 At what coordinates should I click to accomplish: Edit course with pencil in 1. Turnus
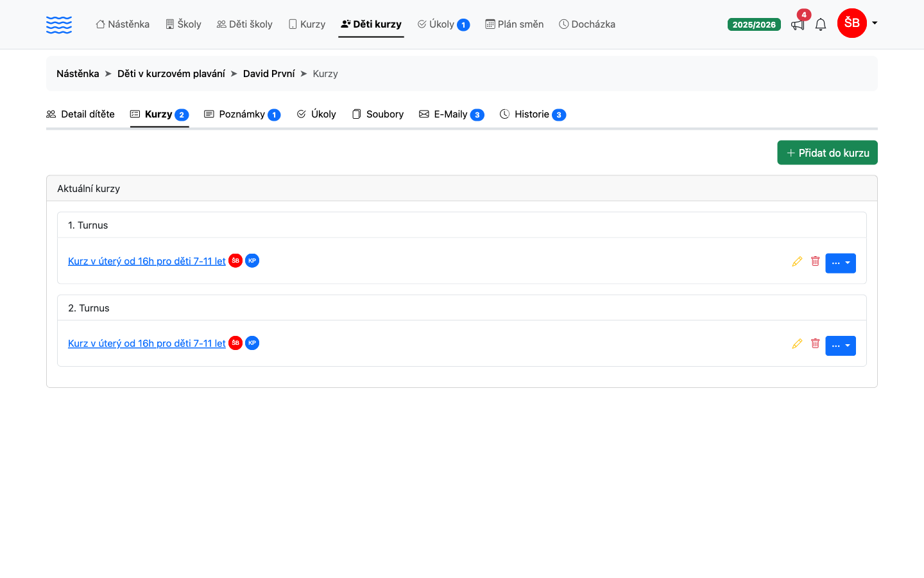click(x=797, y=261)
